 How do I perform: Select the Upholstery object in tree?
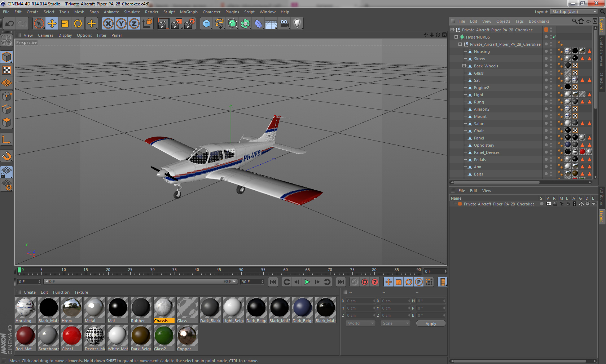pyautogui.click(x=484, y=145)
